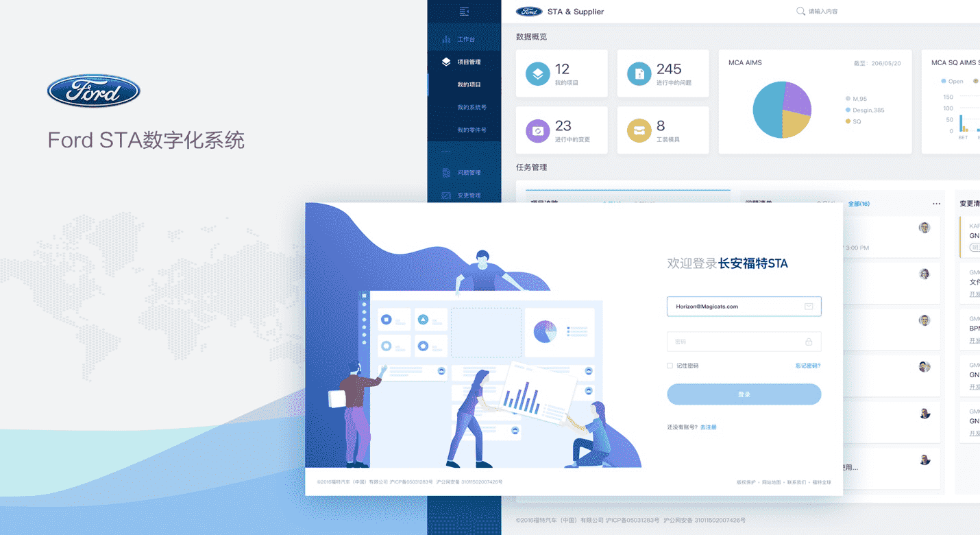Open the 245 进行中的问题 stat card

[x=663, y=73]
